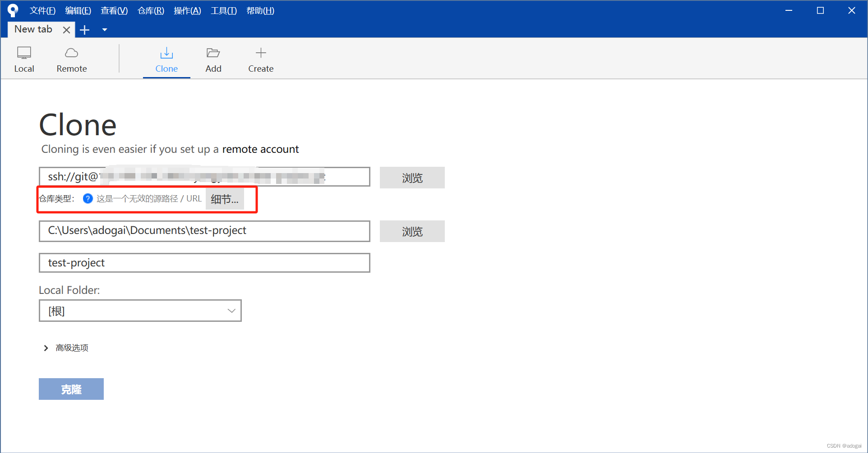The width and height of the screenshot is (868, 453).
Task: Browse for the destination folder
Action: [x=412, y=231]
